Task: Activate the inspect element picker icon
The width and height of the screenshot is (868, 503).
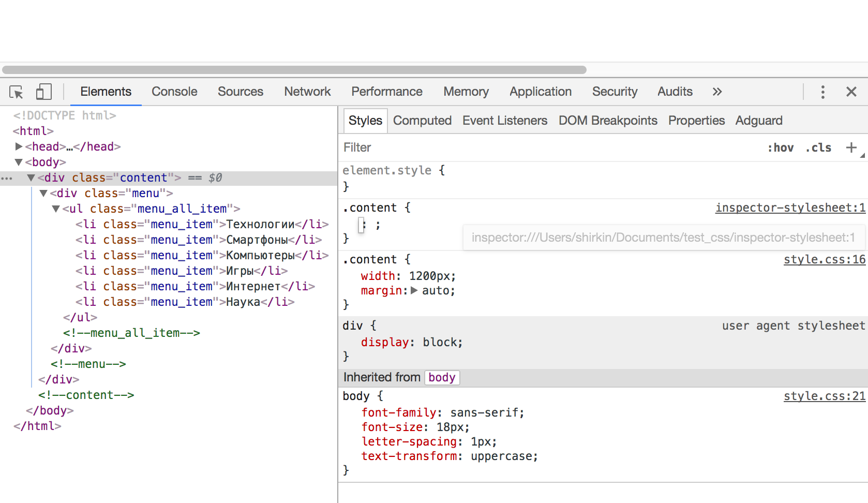Action: pyautogui.click(x=16, y=92)
